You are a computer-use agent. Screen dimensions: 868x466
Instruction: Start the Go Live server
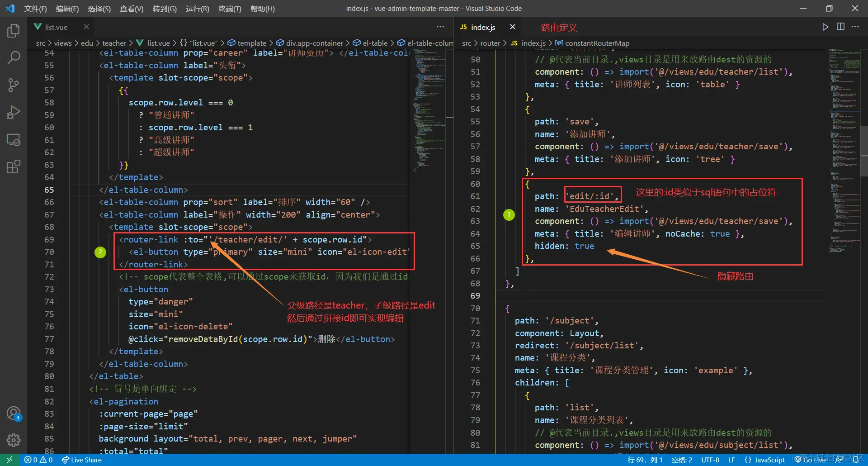(x=810, y=460)
